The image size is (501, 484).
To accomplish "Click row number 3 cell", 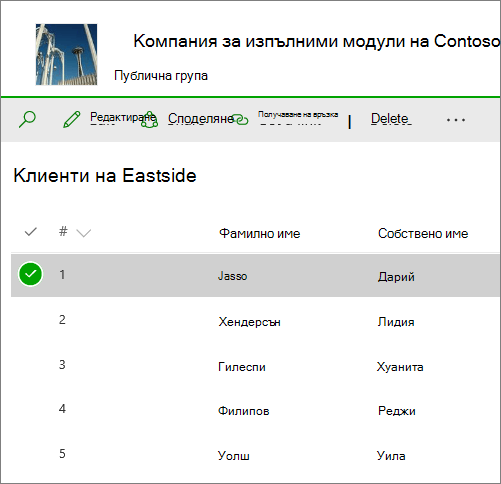I will coord(62,365).
